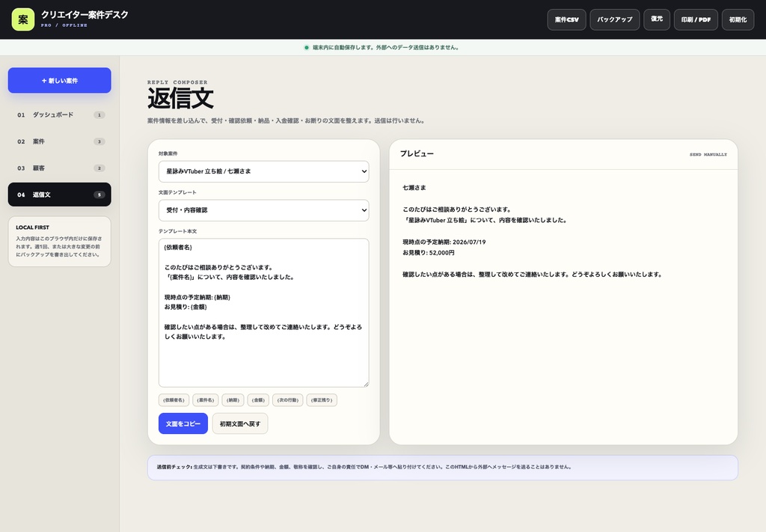Open 印刷 / PDF print option
Image resolution: width=766 pixels, height=532 pixels.
[696, 19]
